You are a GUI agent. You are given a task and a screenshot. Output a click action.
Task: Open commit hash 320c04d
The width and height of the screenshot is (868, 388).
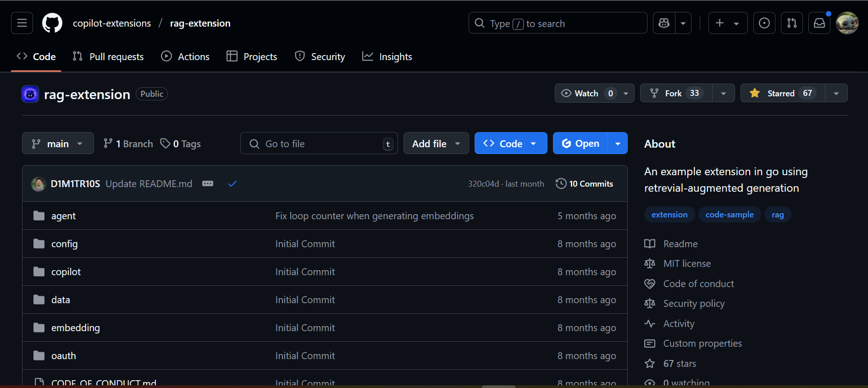483,184
